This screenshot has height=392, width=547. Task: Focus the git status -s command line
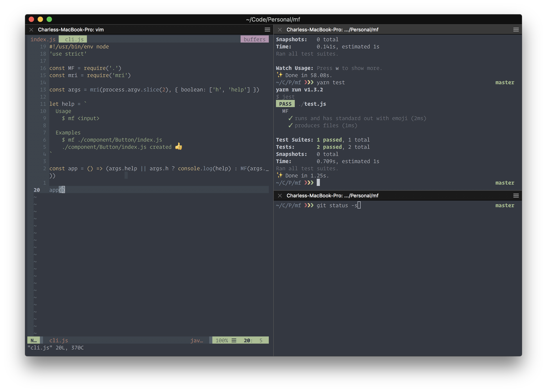point(337,206)
